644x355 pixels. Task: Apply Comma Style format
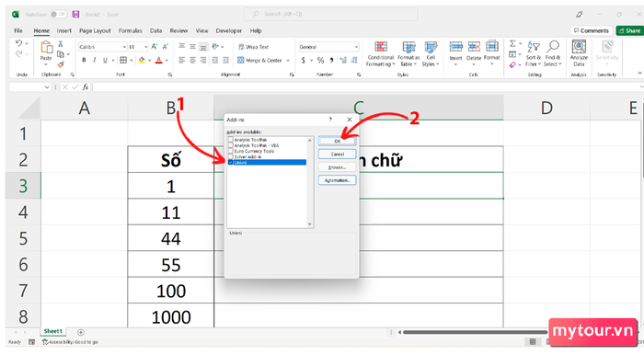pyautogui.click(x=331, y=61)
